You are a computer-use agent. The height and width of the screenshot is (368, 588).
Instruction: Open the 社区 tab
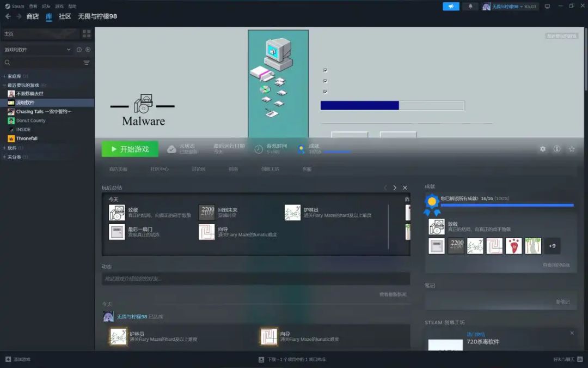tap(65, 16)
